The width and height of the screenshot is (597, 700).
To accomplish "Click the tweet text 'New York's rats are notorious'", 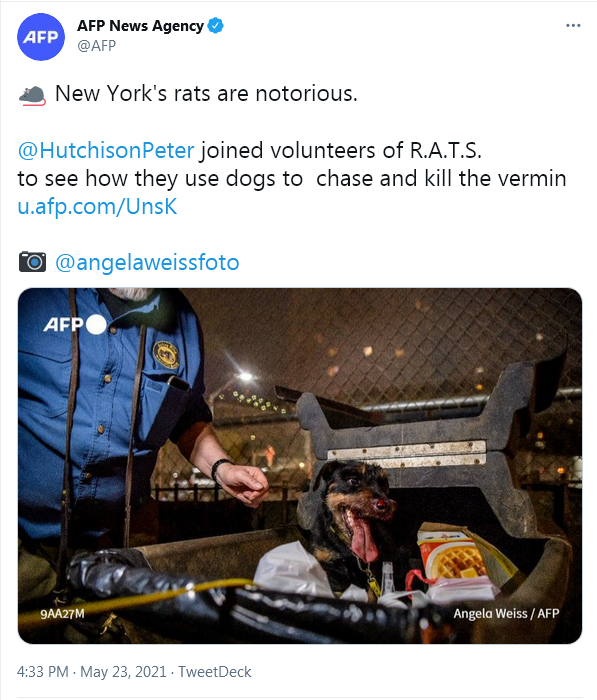I will 206,94.
